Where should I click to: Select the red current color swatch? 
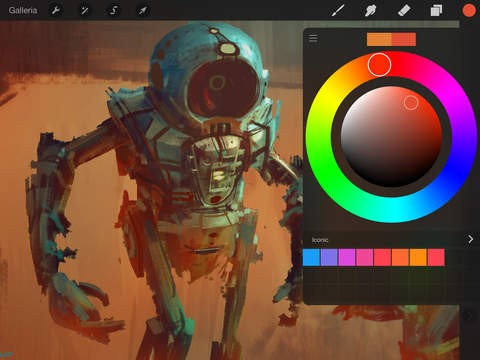click(404, 39)
